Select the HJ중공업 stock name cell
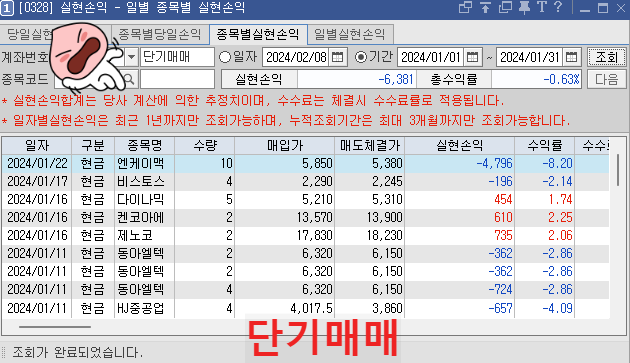The width and height of the screenshot is (630, 363). coord(144,308)
